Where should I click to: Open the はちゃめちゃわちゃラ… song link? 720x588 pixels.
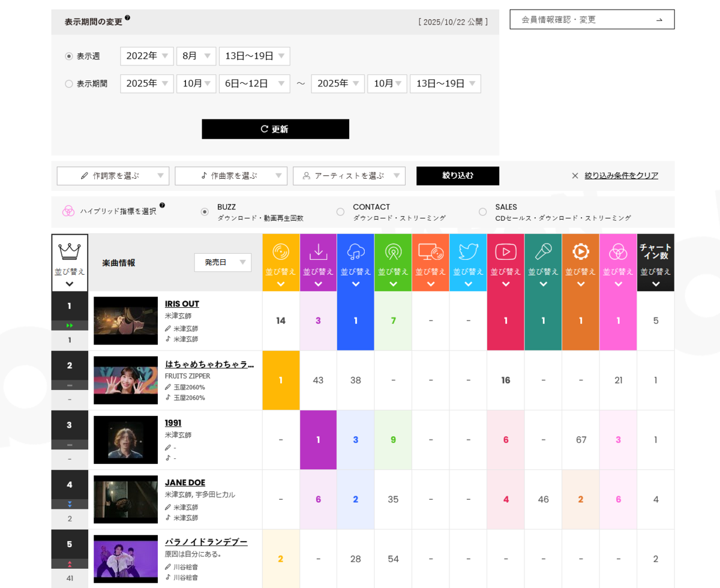209,364
